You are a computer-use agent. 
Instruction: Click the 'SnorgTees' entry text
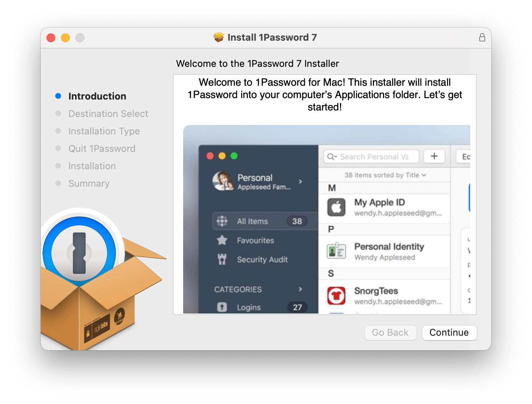pos(376,291)
